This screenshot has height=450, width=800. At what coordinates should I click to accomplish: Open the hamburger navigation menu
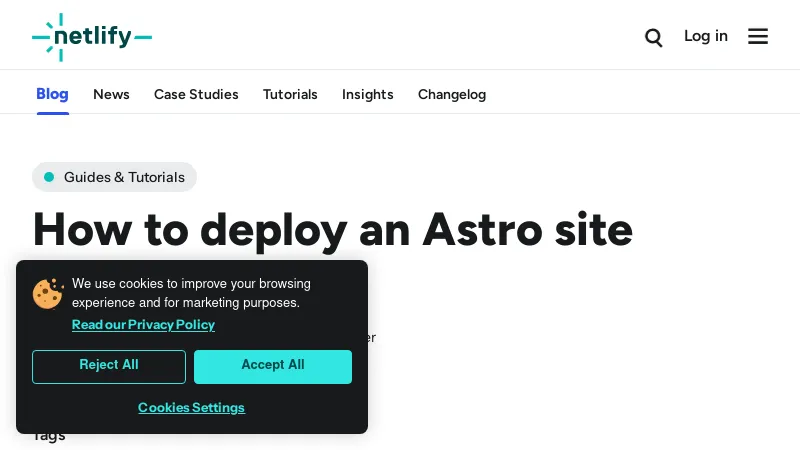coord(758,37)
